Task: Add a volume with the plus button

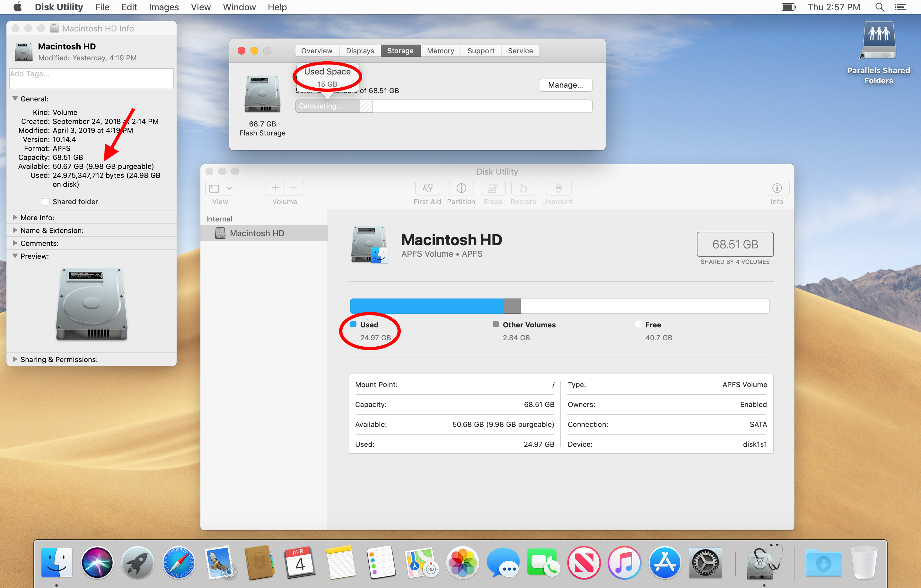Action: click(276, 188)
